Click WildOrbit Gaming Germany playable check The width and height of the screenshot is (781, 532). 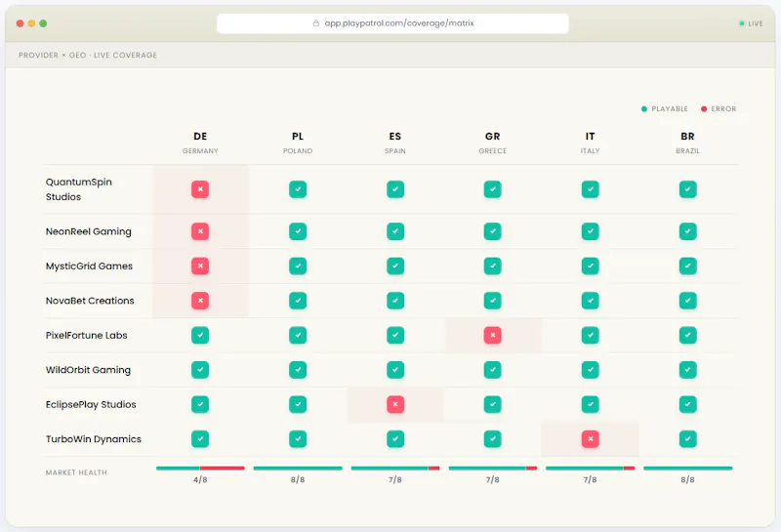pyautogui.click(x=200, y=370)
